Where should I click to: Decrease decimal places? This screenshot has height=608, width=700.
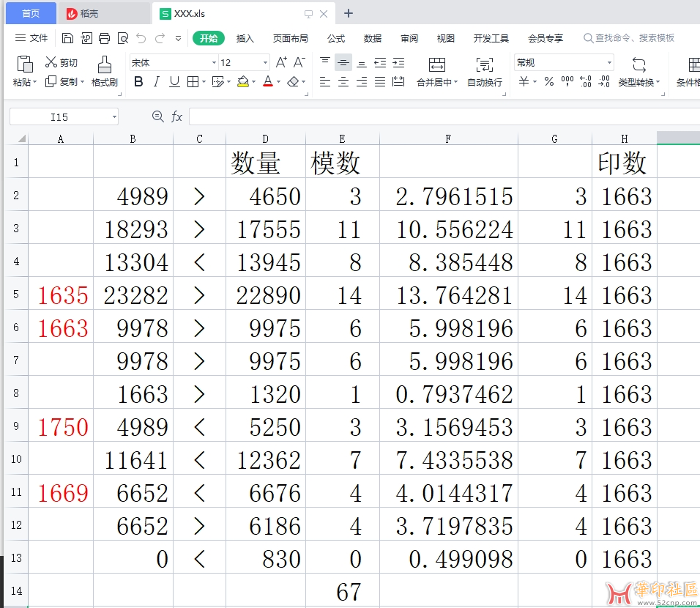pyautogui.click(x=604, y=81)
